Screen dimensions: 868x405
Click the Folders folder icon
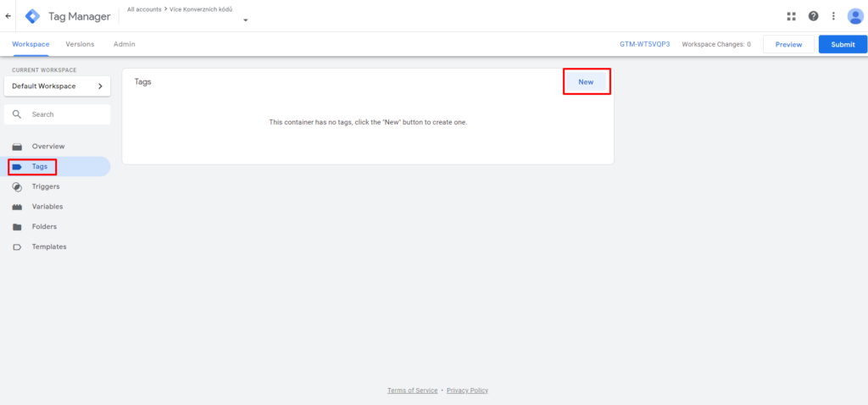(17, 227)
